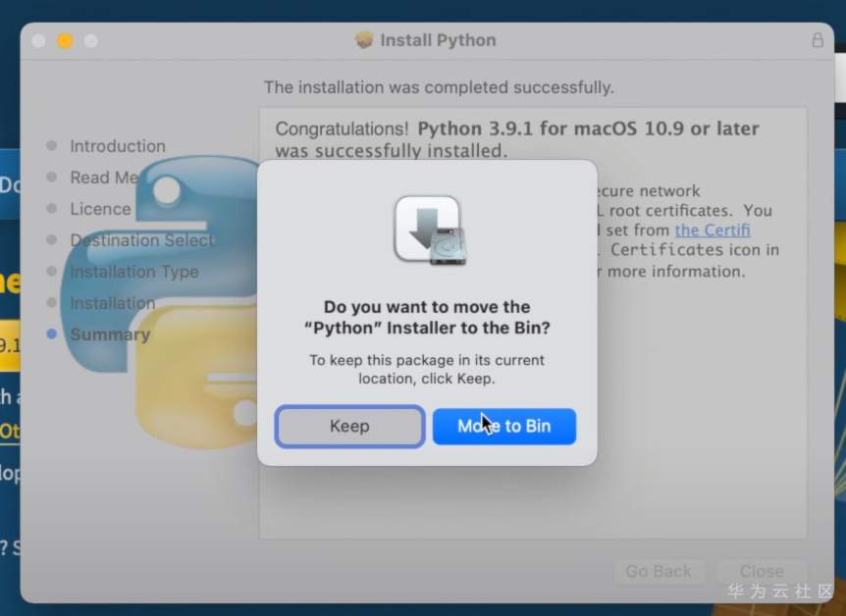846x616 pixels.
Task: Select the Read Me step
Action: click(104, 177)
